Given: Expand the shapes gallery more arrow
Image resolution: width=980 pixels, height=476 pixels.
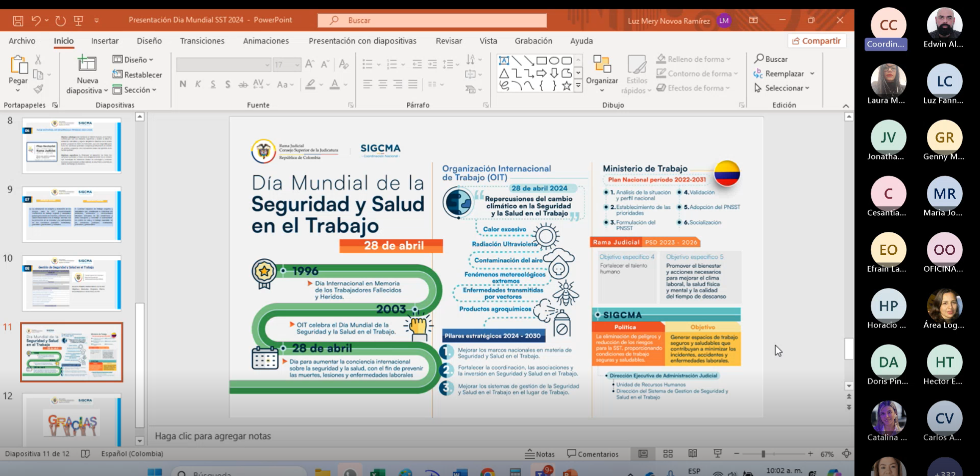Looking at the screenshot, I should (x=578, y=86).
